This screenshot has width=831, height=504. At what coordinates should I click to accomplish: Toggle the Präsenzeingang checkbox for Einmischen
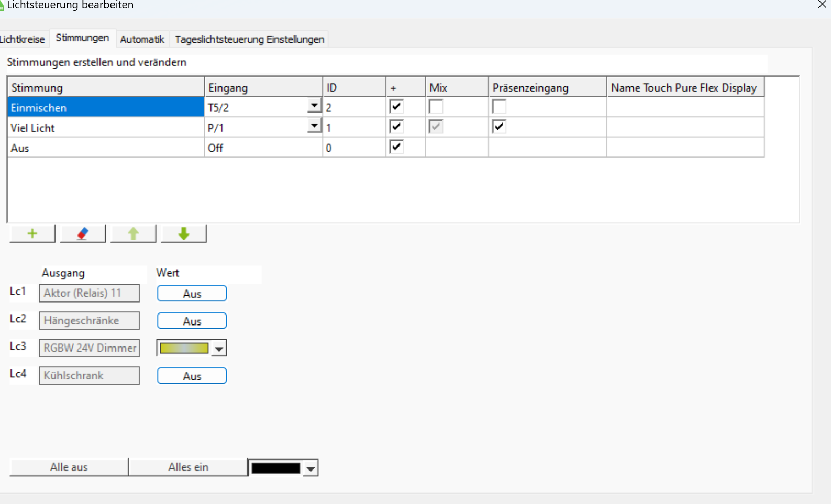point(499,107)
